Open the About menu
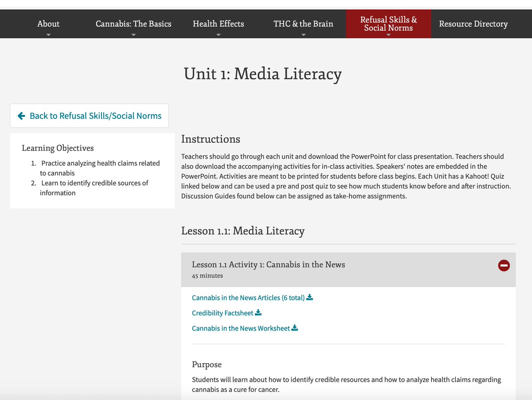 pos(48,24)
